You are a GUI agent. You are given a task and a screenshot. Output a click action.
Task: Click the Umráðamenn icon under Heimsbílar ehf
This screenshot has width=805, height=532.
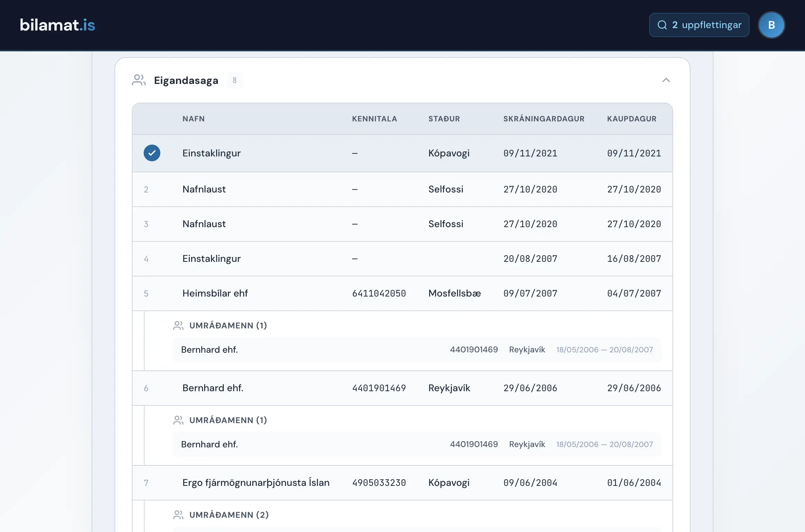[x=178, y=325]
